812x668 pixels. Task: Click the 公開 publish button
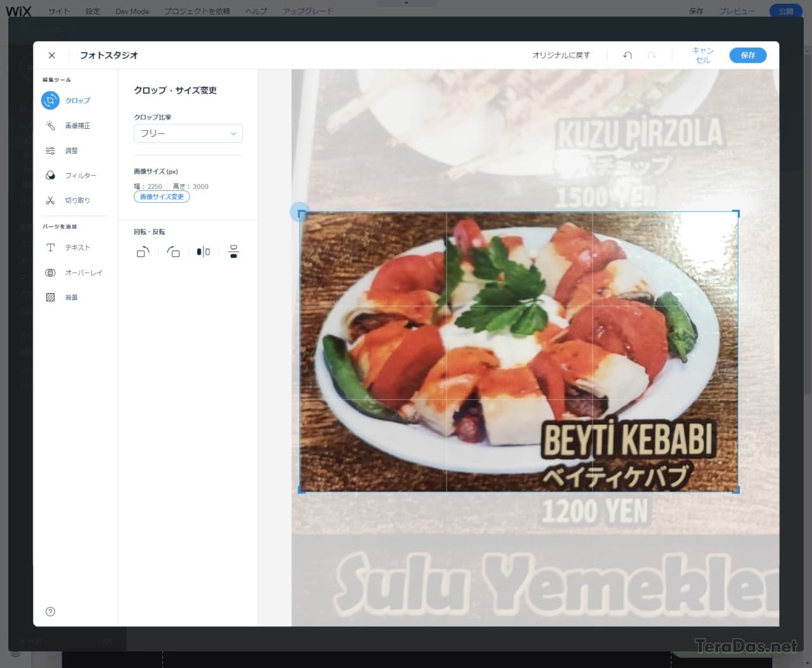pos(786,11)
